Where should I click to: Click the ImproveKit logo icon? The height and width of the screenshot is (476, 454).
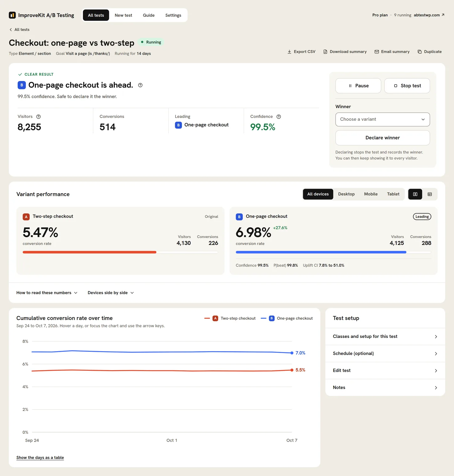point(12,15)
